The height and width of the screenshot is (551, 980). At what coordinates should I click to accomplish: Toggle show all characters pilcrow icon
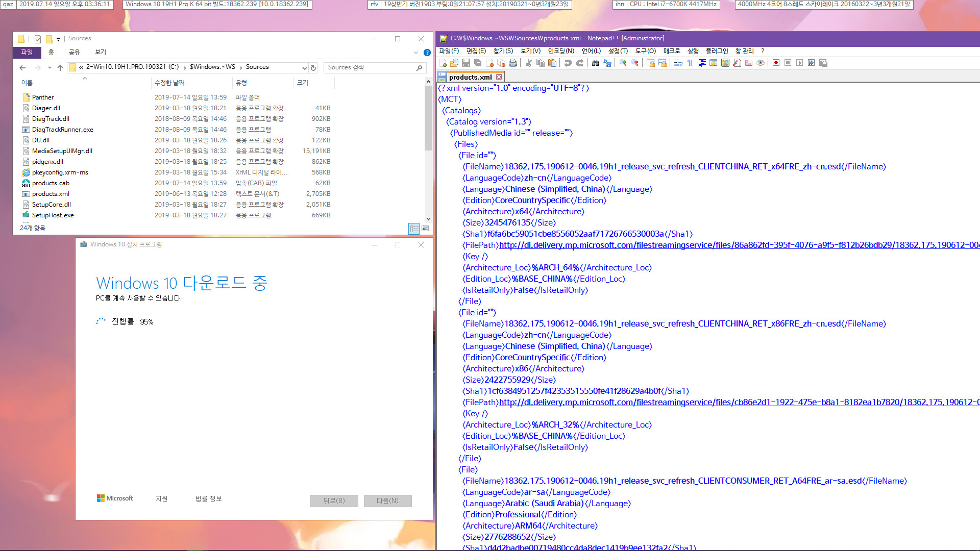[x=690, y=63]
